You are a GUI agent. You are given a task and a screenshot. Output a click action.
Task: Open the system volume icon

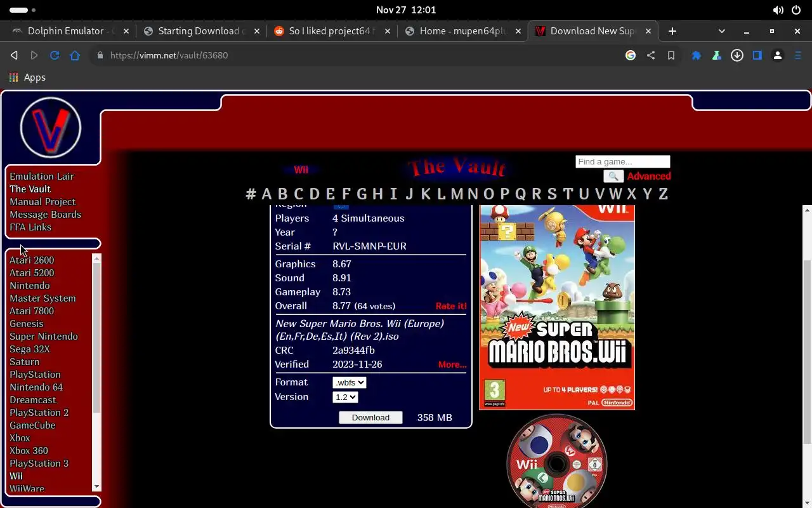tap(778, 10)
